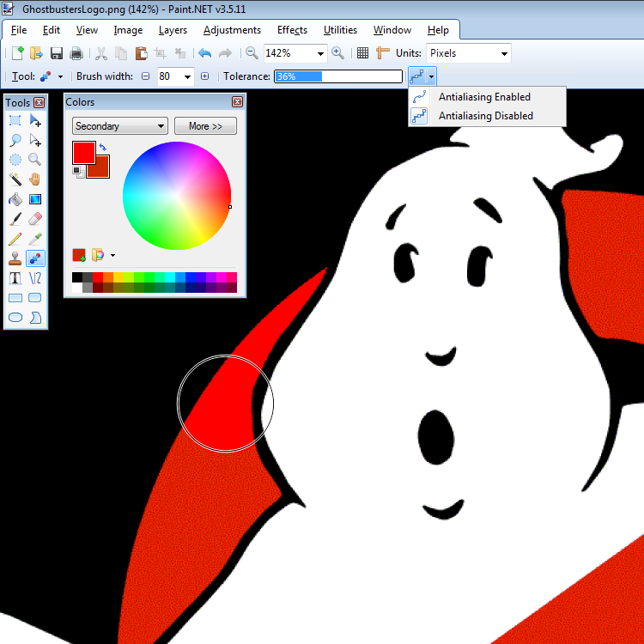Viewport: 644px width, 644px height.
Task: Zoom out with the minus magnifier
Action: tap(252, 53)
